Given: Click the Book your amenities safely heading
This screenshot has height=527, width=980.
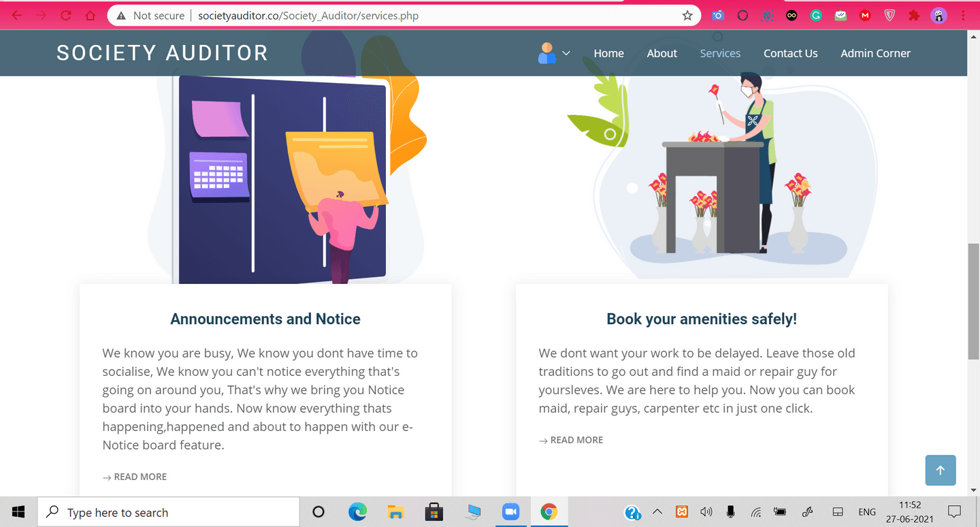Looking at the screenshot, I should [x=702, y=319].
